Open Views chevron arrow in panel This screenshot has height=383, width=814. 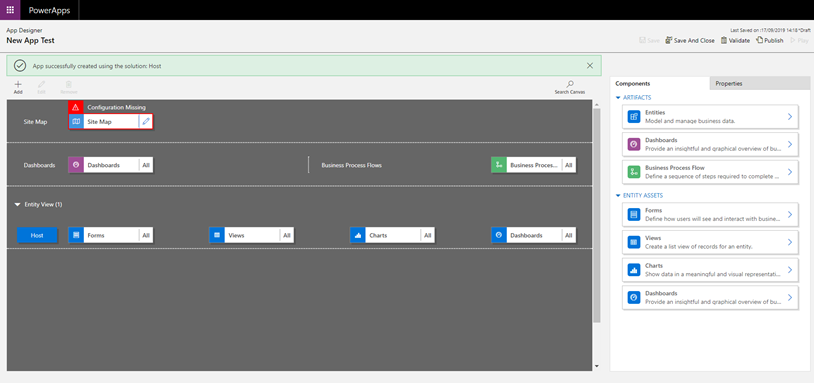(790, 242)
